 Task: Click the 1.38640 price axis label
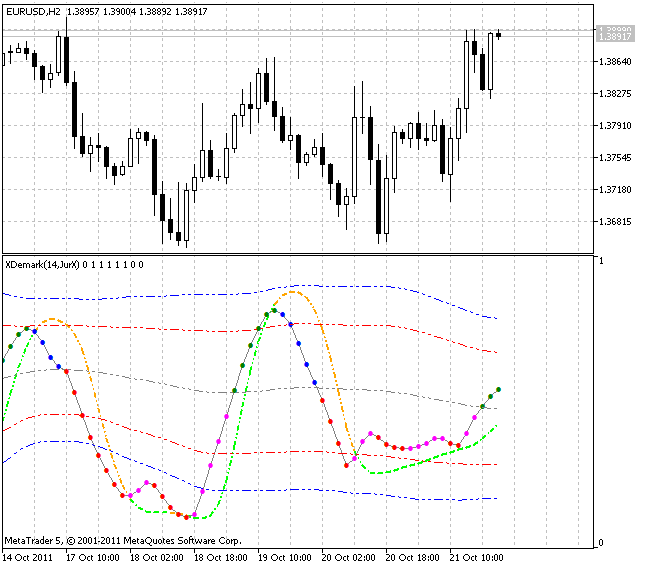tap(613, 62)
